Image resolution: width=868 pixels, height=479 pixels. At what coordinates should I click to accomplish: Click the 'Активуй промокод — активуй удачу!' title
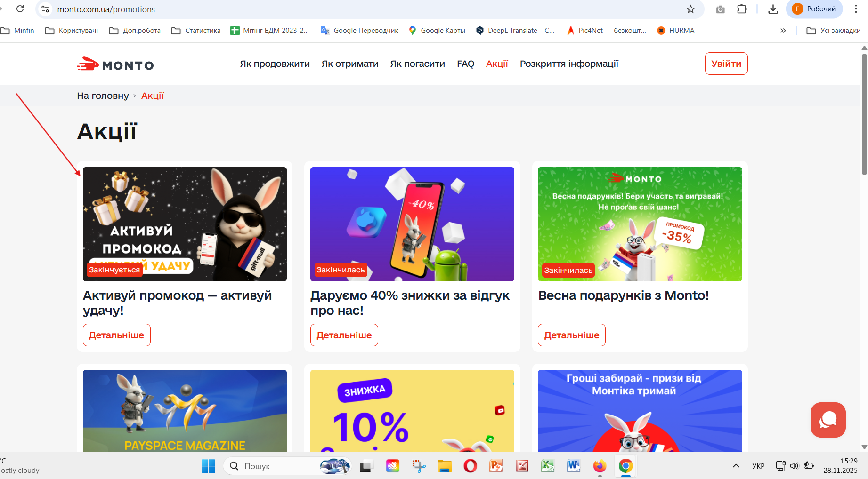[x=178, y=303]
